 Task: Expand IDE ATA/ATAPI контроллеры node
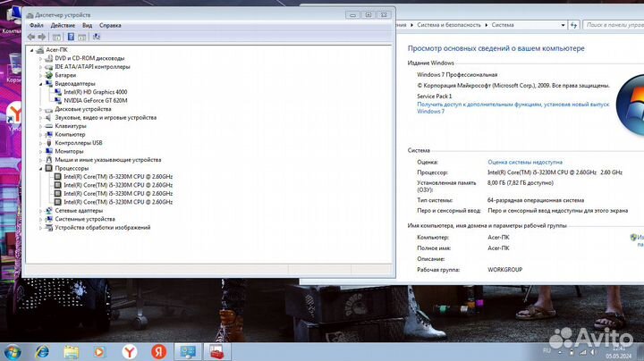40,67
